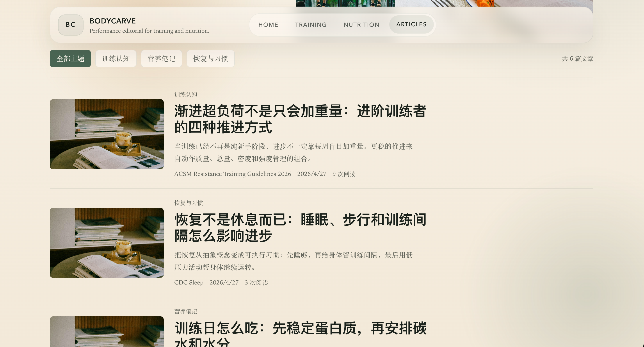Click date 2026/4/27 beside CDC Sleep
Image resolution: width=644 pixels, height=347 pixels.
224,283
